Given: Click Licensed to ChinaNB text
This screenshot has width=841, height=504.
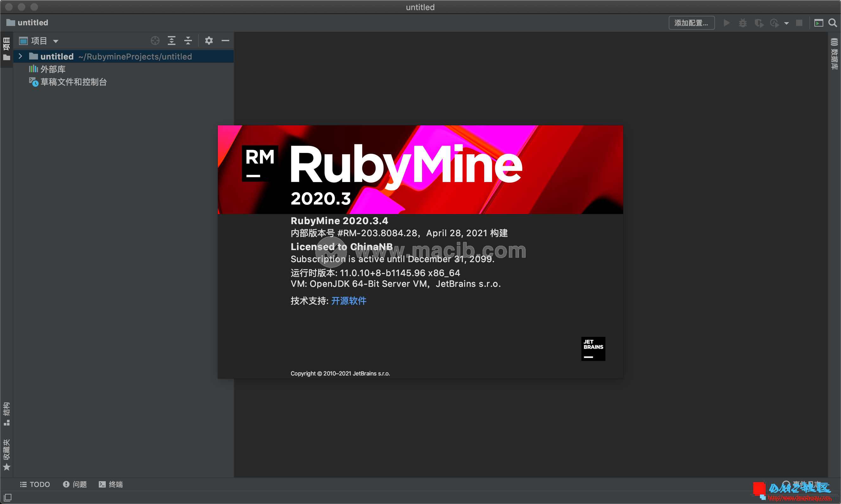Looking at the screenshot, I should (x=342, y=247).
